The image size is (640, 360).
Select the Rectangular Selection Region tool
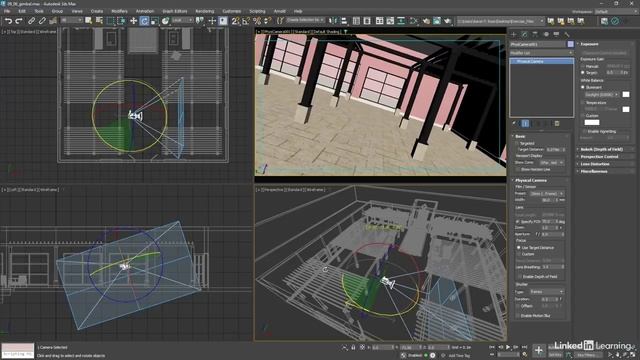pos(110,21)
